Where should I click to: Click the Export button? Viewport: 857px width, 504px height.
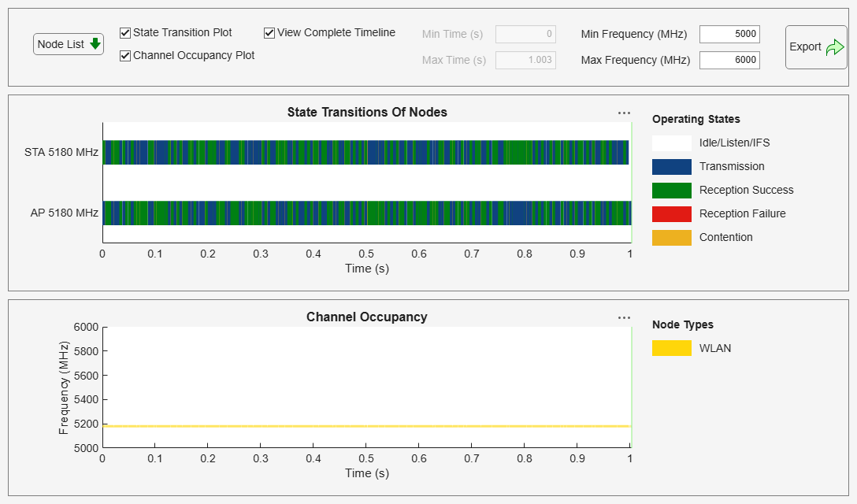click(816, 47)
